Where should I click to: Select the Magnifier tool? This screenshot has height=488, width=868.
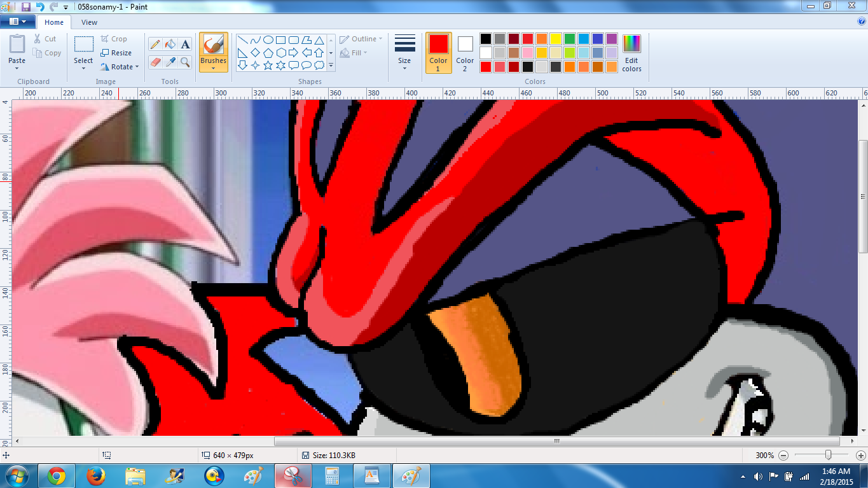pyautogui.click(x=185, y=62)
